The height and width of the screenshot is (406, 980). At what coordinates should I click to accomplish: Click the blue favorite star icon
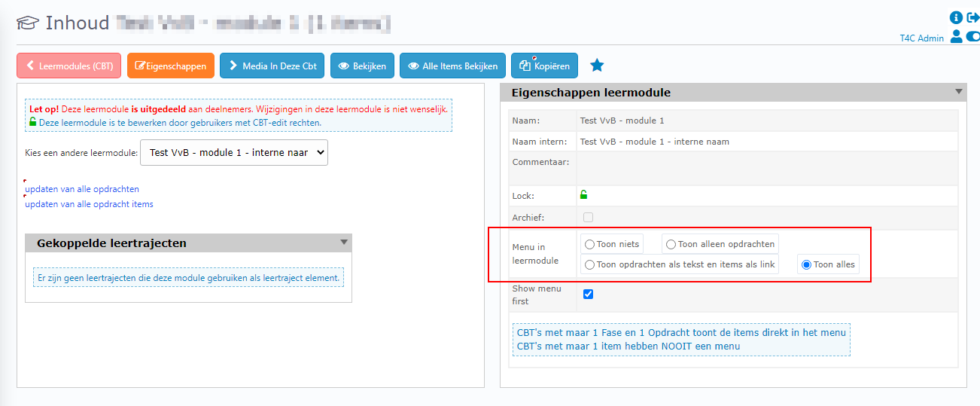click(x=597, y=66)
